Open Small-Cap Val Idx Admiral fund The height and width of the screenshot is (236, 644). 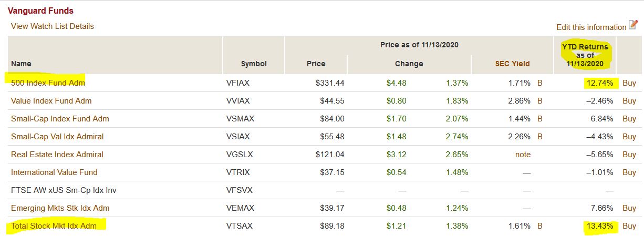click(57, 137)
